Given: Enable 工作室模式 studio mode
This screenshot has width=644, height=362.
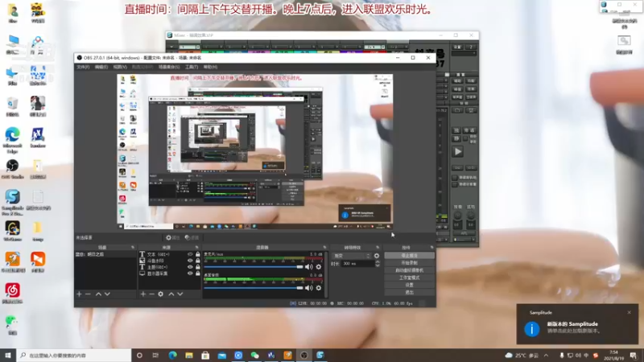Looking at the screenshot, I should (409, 278).
